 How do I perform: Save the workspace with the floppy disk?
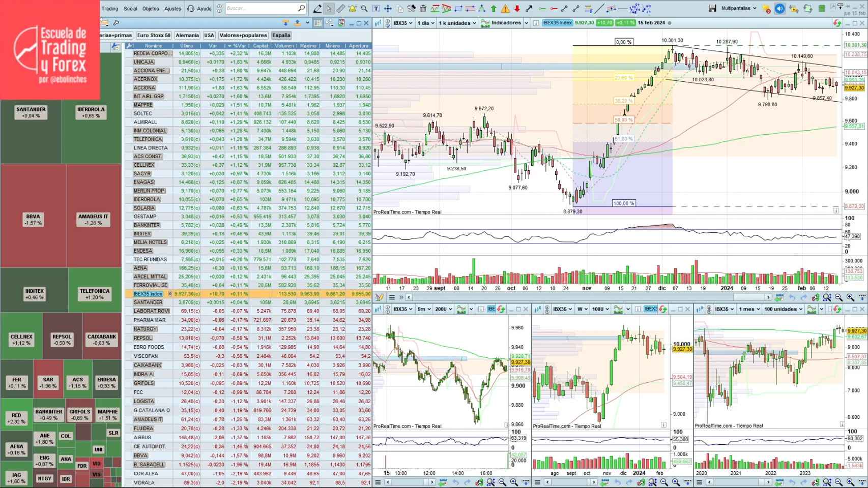712,8
